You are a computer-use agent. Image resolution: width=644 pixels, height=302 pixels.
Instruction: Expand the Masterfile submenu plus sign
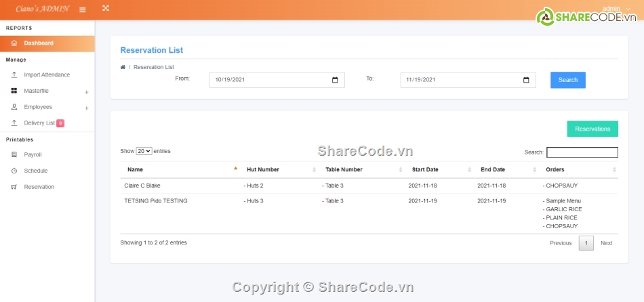point(87,92)
